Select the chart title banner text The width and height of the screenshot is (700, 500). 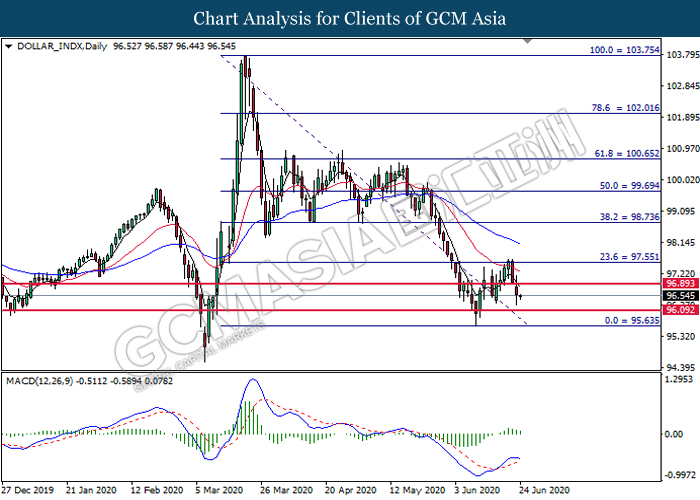coord(350,19)
